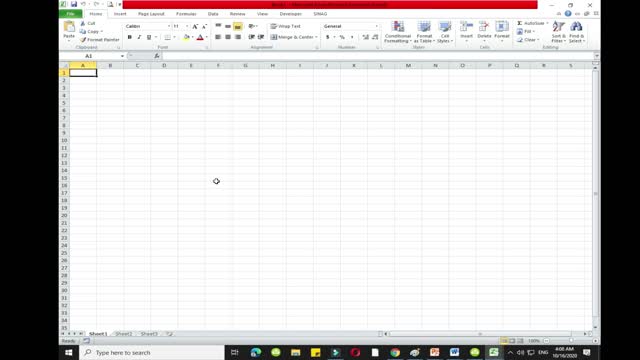Click Merge & Center
Screen dimensions: 640x360
292,37
